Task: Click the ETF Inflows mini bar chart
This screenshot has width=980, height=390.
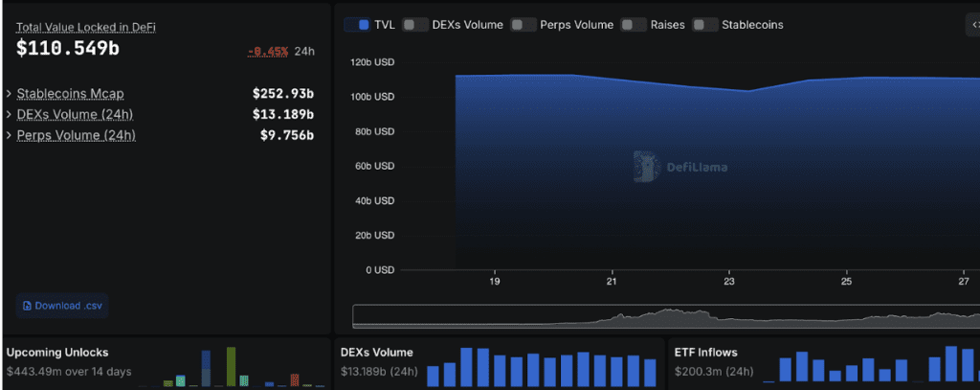Action: [871, 364]
